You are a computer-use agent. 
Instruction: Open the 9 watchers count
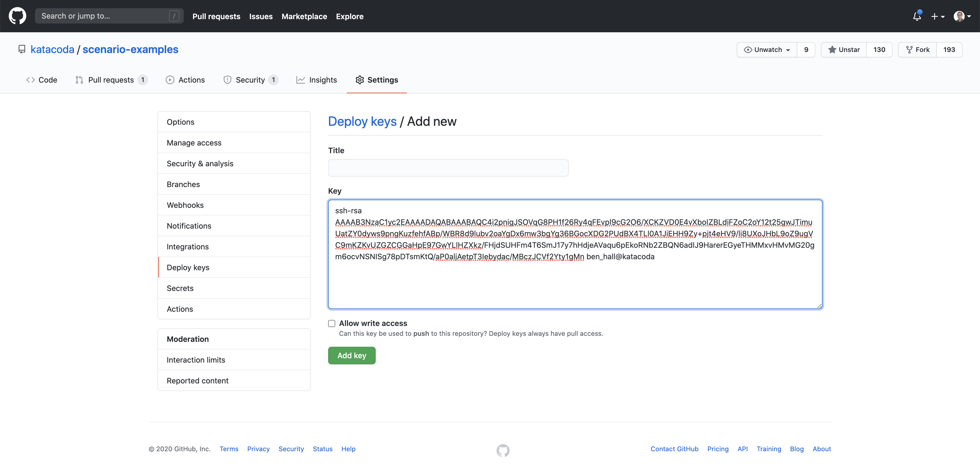pyautogui.click(x=806, y=50)
